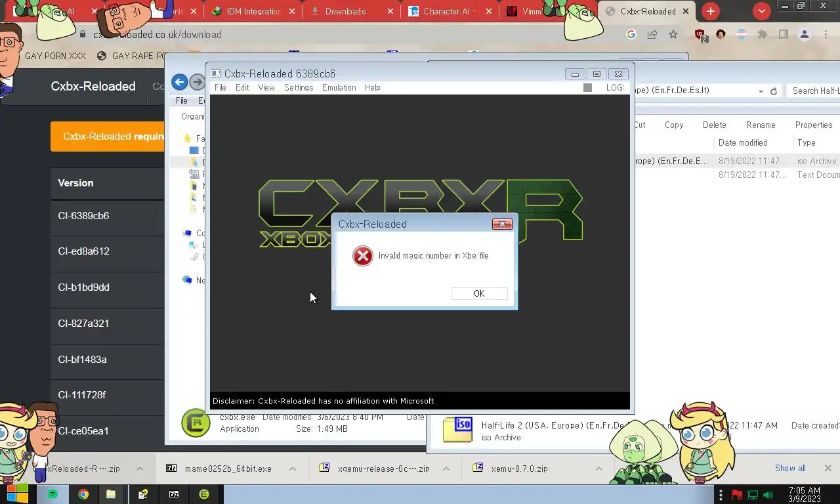Open Spotify from the taskbar
The height and width of the screenshot is (504, 840).
click(x=52, y=494)
